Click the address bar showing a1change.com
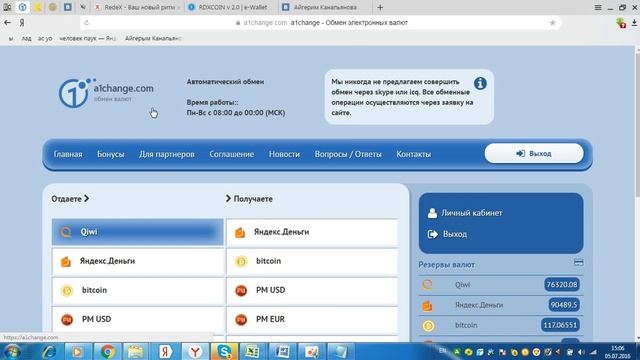The width and height of the screenshot is (640, 360). coord(321,23)
